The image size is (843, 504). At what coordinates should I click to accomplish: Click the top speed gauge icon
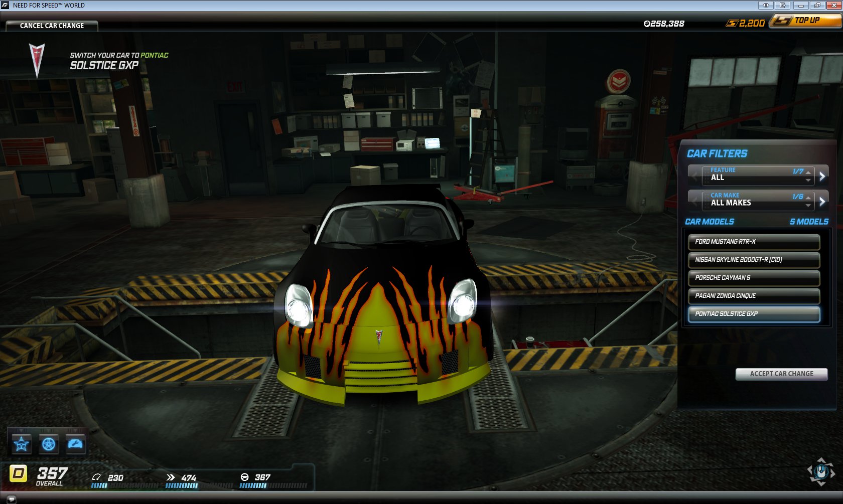click(x=97, y=477)
